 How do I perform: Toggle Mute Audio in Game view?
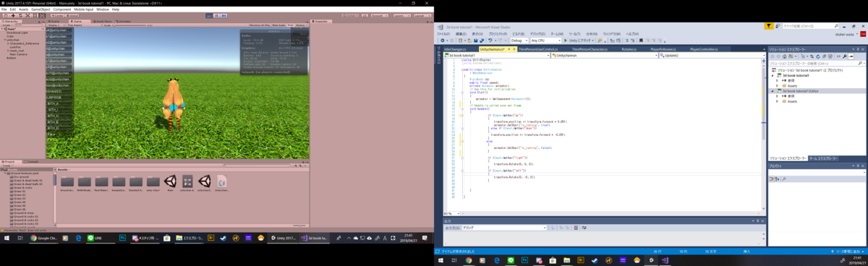(x=278, y=25)
